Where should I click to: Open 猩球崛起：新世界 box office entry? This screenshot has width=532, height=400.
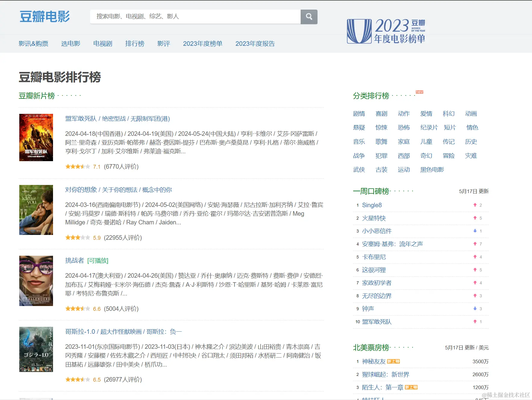(386, 374)
